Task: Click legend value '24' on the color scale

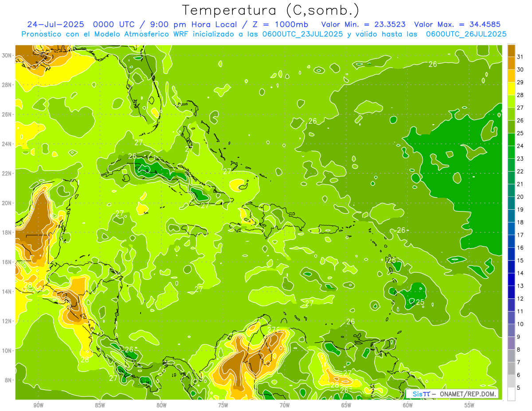Action: (x=520, y=146)
